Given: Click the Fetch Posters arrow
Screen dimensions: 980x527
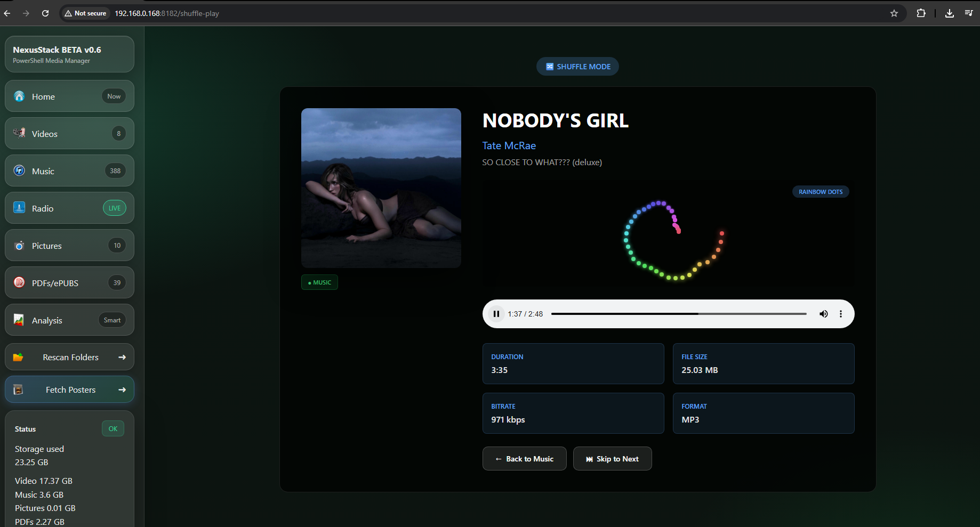Looking at the screenshot, I should 122,390.
